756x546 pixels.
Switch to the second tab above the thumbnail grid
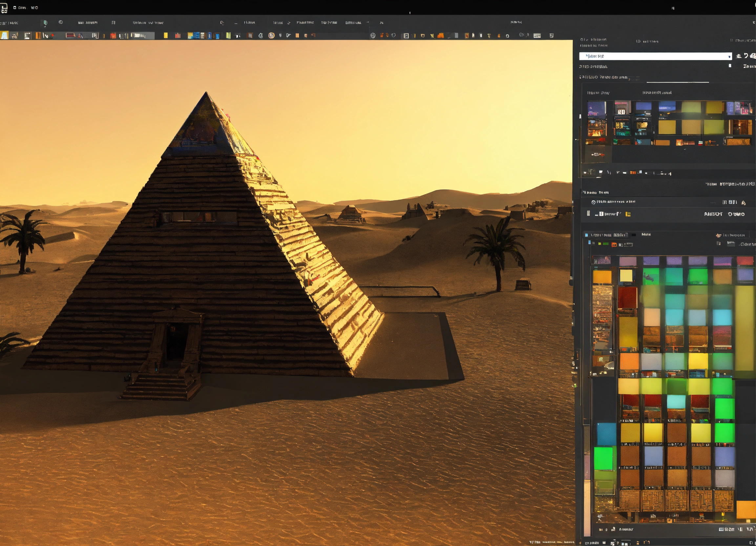point(657,93)
